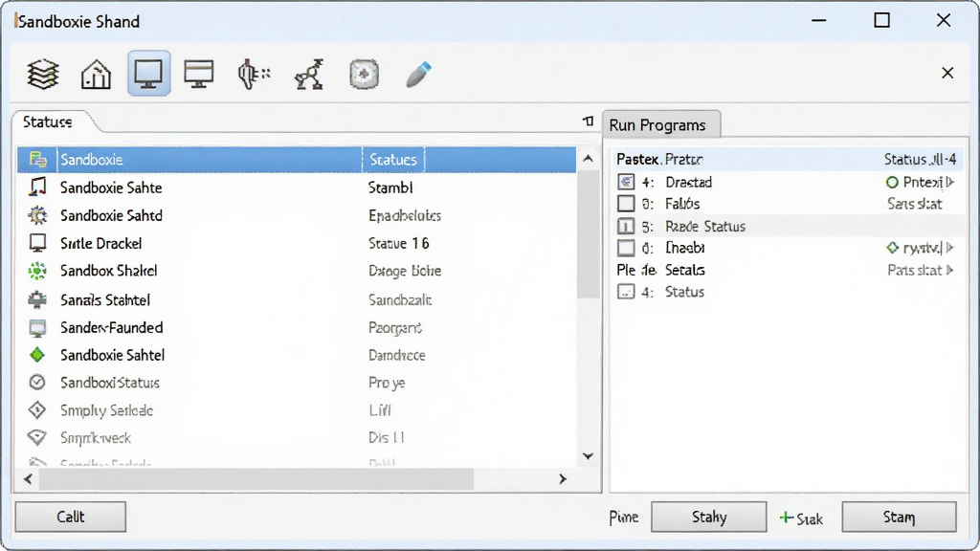Expand the arrow on the Setals row
980x551 pixels.
click(x=950, y=270)
